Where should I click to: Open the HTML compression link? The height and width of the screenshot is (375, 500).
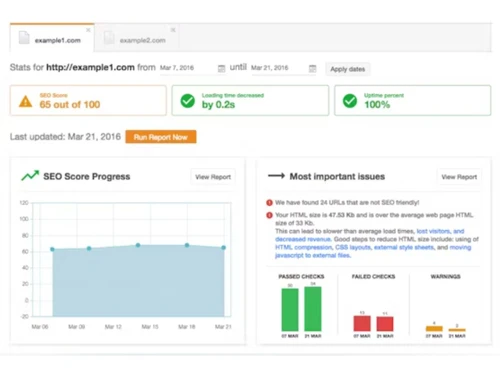(x=303, y=247)
